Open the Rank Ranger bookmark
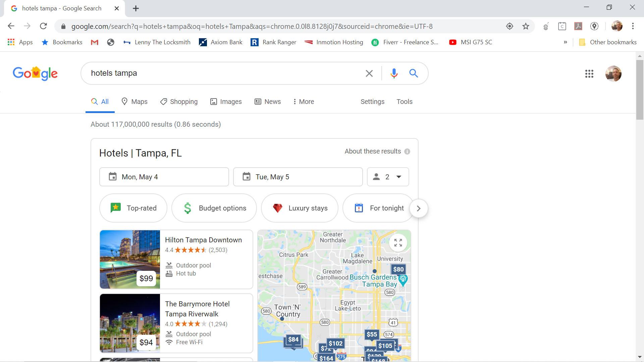The height and width of the screenshot is (362, 644). point(273,42)
